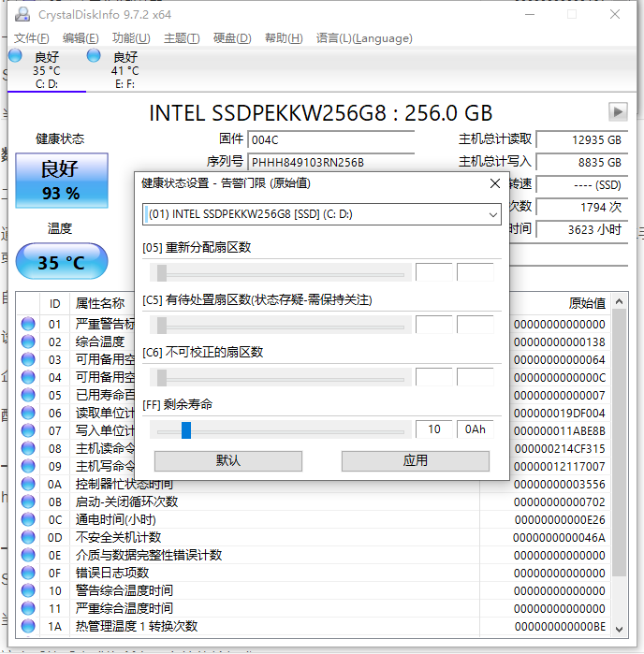Click status orb for attribute 05
Screen dimensions: 644x654
tap(28, 395)
